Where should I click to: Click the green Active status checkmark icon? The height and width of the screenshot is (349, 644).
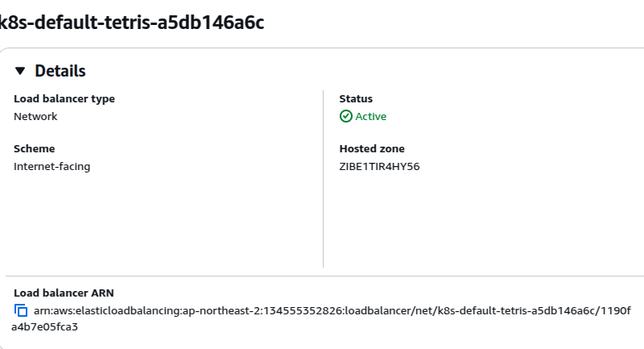point(346,116)
